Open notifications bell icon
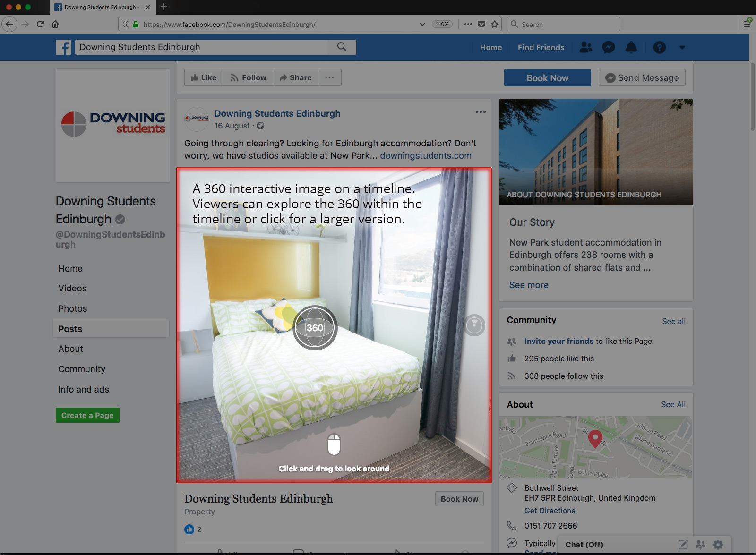 (x=631, y=47)
